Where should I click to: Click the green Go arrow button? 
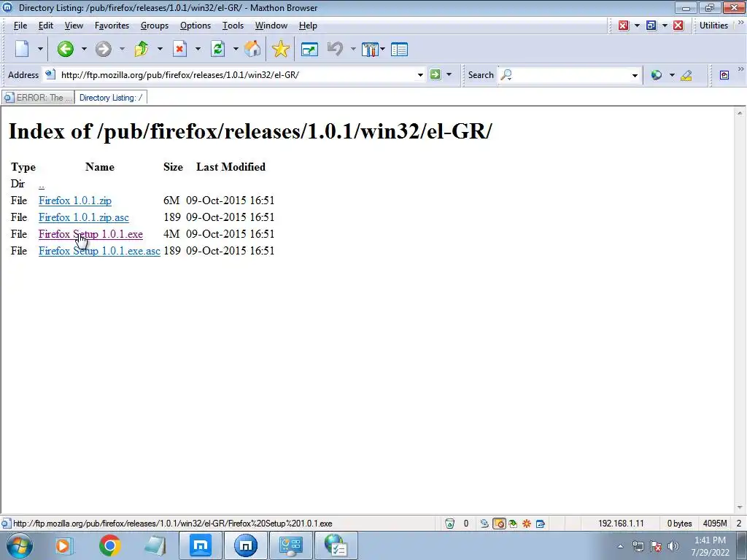point(435,75)
